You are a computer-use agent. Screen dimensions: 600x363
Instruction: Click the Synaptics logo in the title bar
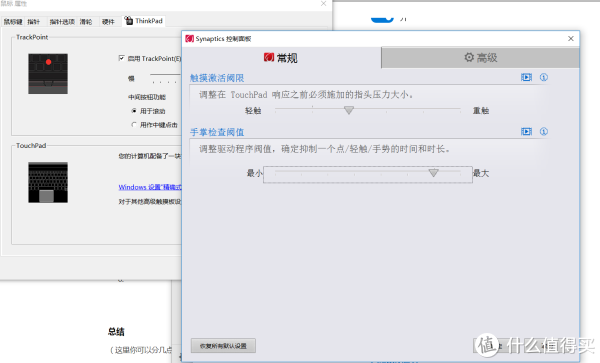189,39
